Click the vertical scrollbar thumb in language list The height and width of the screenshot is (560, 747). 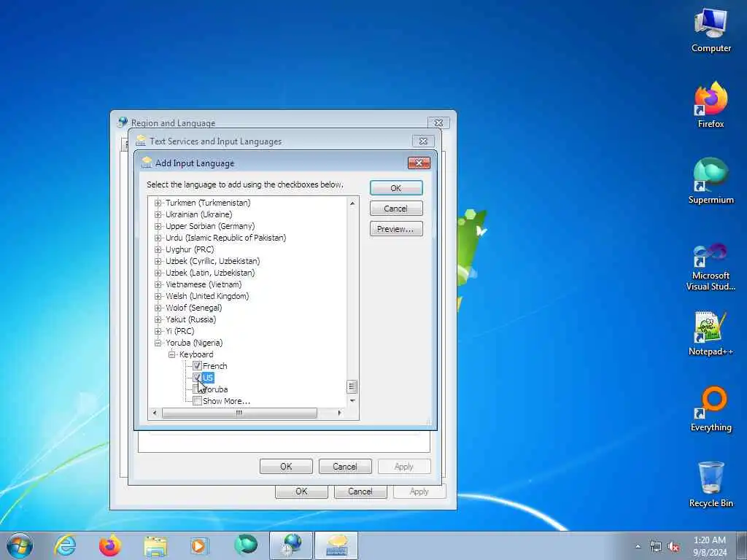point(352,386)
